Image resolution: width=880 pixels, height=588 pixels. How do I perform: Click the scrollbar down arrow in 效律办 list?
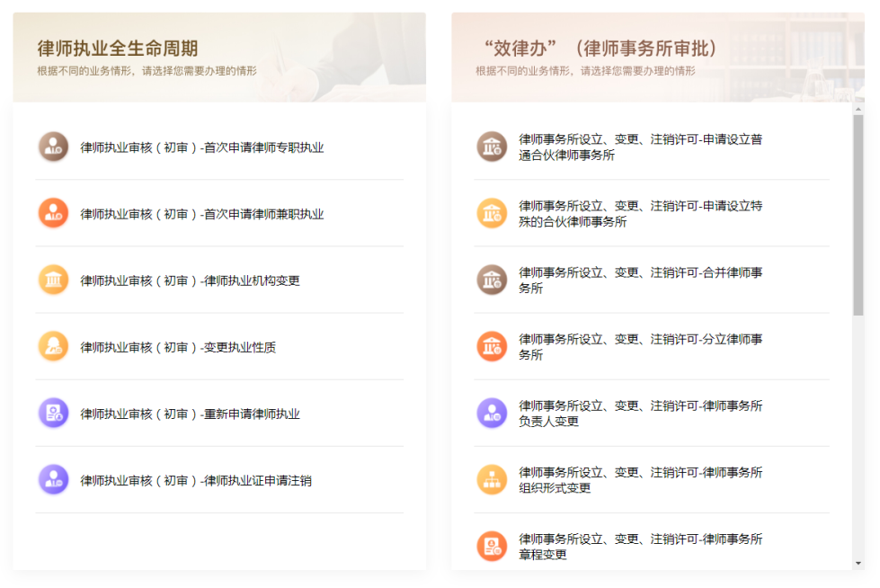[858, 563]
